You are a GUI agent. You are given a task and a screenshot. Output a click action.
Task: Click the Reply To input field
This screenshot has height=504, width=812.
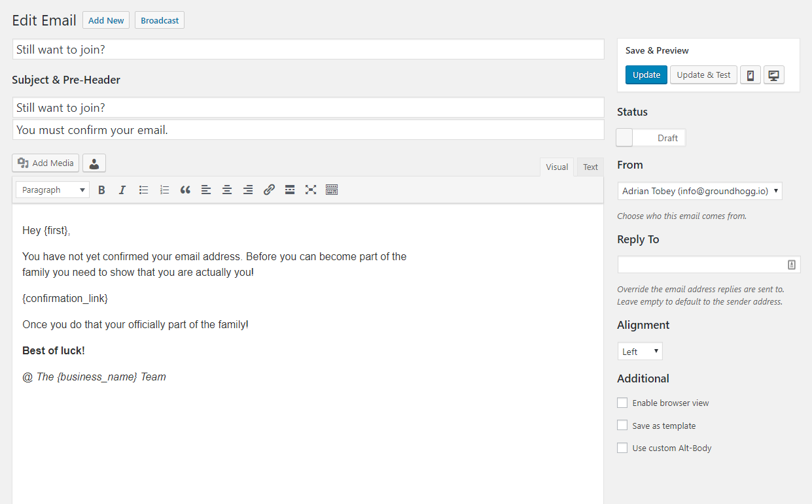click(x=701, y=265)
